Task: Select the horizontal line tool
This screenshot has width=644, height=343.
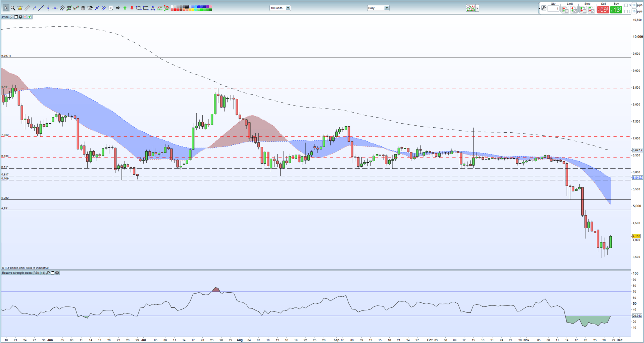Action: 55,8
